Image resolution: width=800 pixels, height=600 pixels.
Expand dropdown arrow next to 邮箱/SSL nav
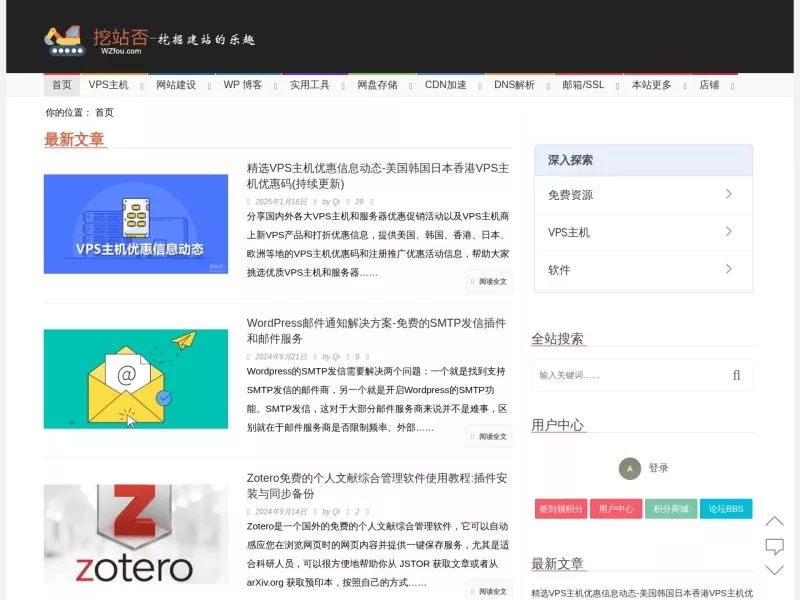click(x=618, y=86)
